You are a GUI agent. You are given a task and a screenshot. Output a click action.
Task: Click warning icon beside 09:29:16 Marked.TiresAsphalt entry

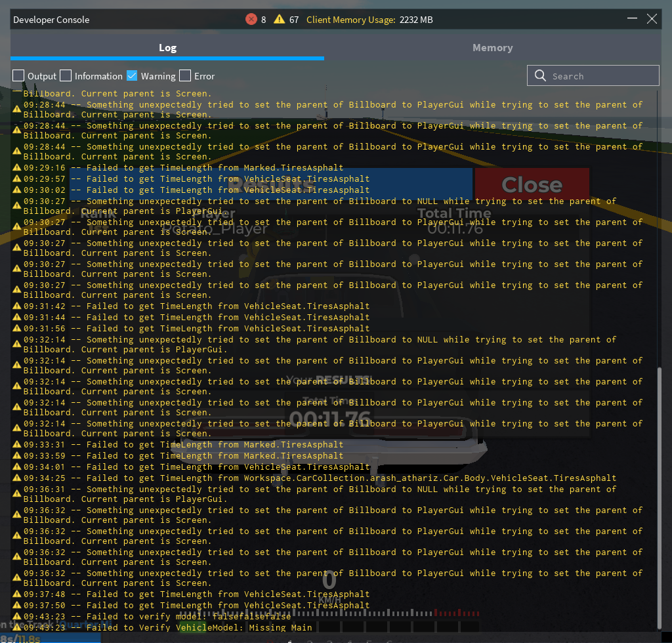point(16,167)
